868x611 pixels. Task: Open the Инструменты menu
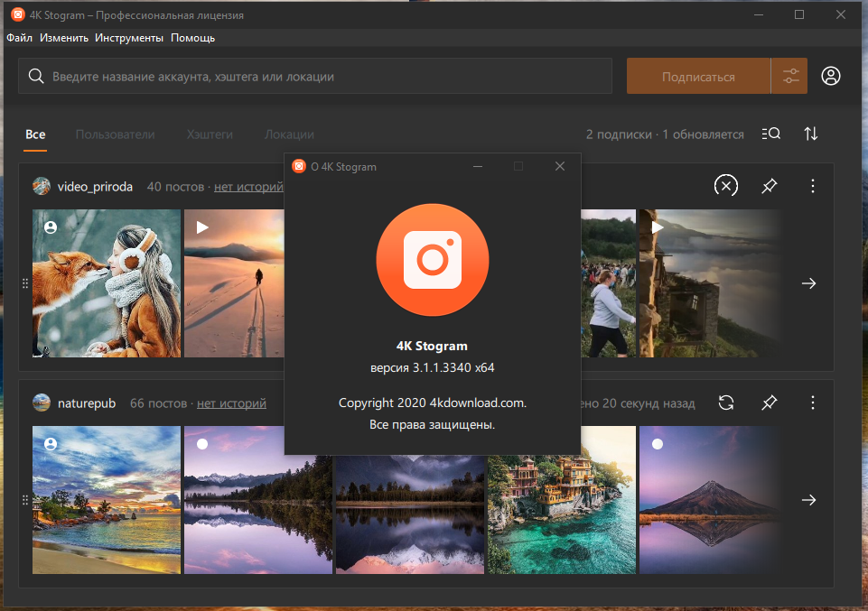pyautogui.click(x=129, y=38)
